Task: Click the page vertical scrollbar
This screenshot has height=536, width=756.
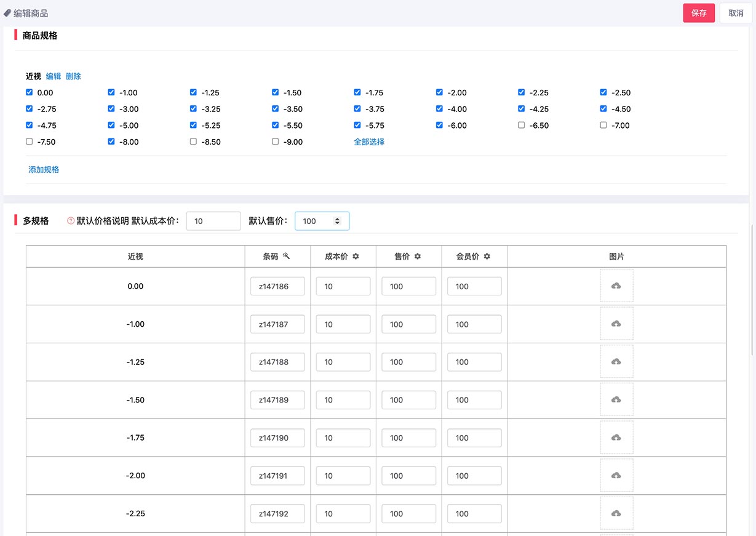Action: 753,289
